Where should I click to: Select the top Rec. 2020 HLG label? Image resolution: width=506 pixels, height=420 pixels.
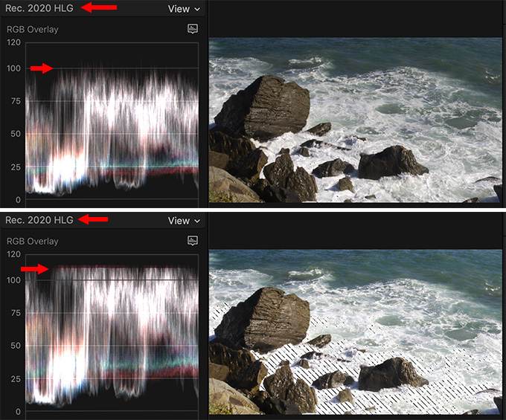39,8
